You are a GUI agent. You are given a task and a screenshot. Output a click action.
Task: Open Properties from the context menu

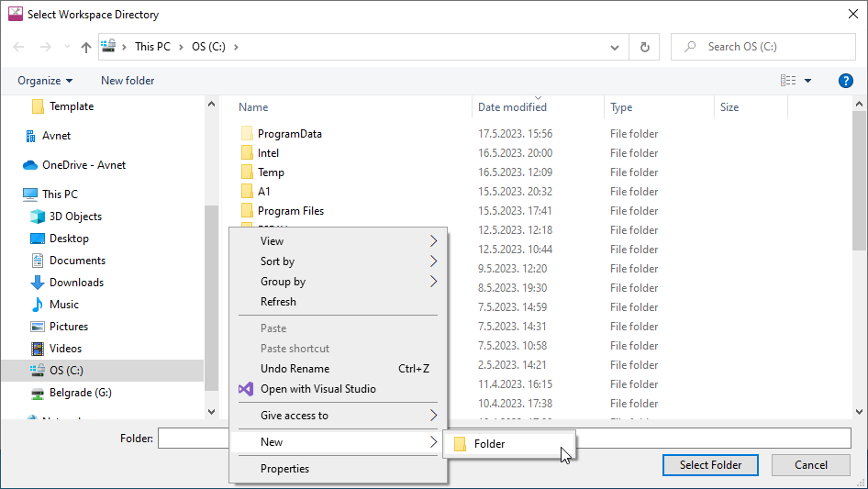pos(284,469)
